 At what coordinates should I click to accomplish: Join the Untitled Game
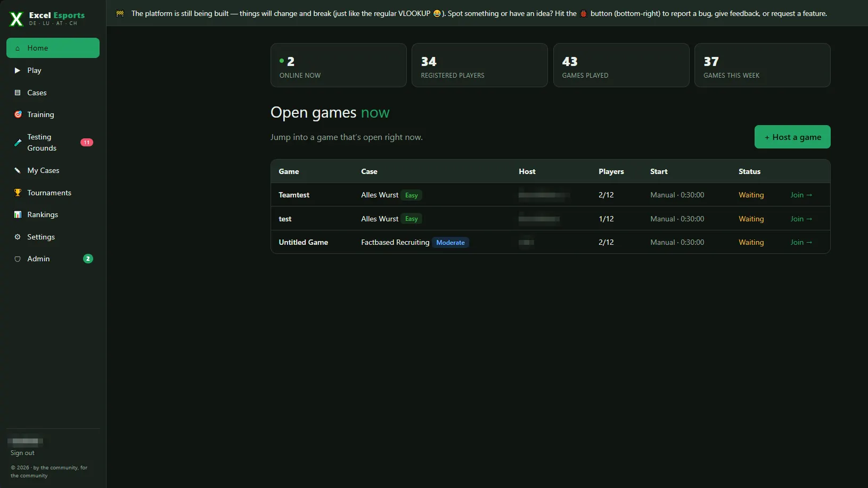(x=801, y=242)
